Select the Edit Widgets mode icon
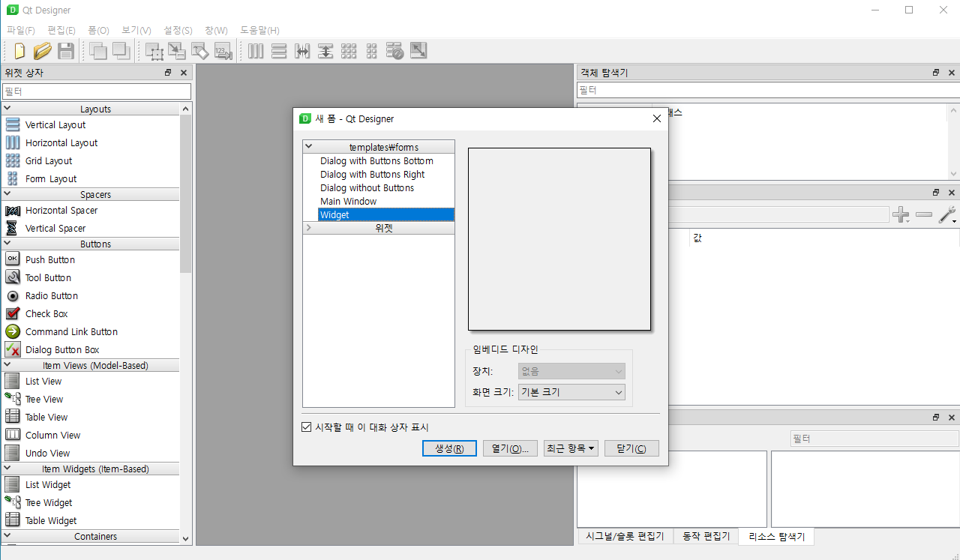Image resolution: width=960 pixels, height=560 pixels. (x=154, y=51)
